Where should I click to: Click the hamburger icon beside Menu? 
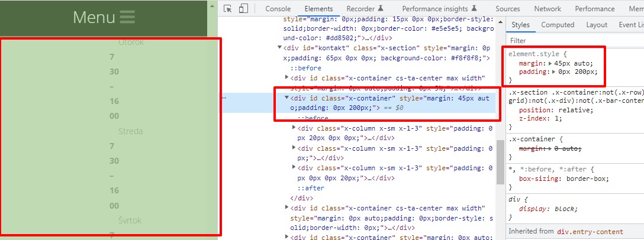[127, 17]
